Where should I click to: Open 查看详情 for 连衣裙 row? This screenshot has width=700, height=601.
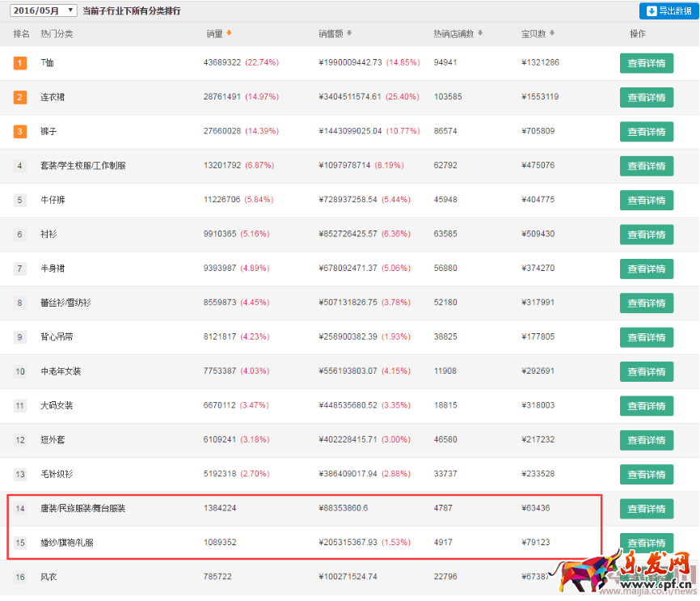646,97
